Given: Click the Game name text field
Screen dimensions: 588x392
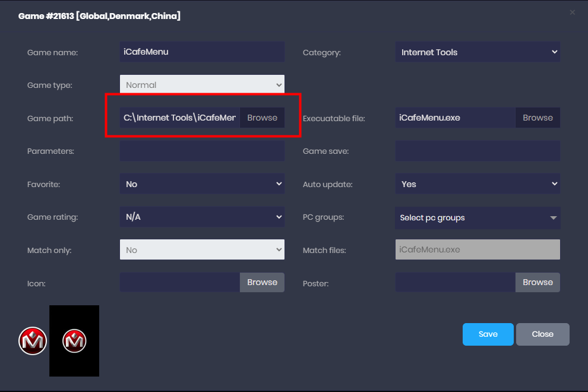Looking at the screenshot, I should (202, 52).
